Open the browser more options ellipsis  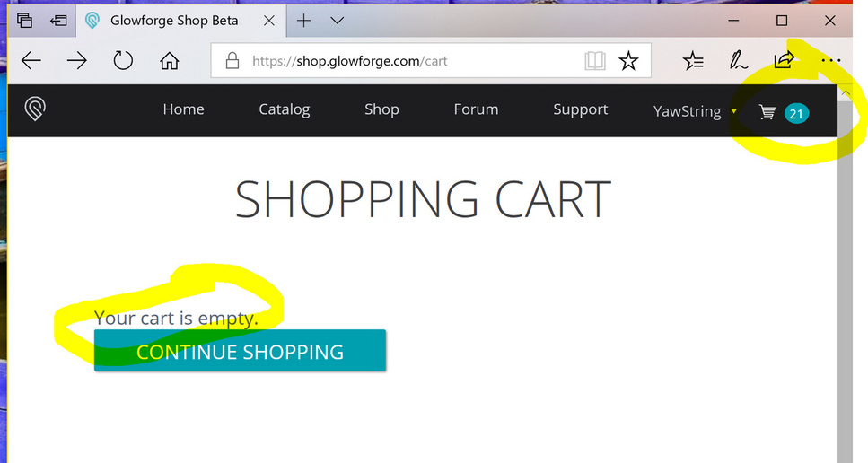(830, 60)
